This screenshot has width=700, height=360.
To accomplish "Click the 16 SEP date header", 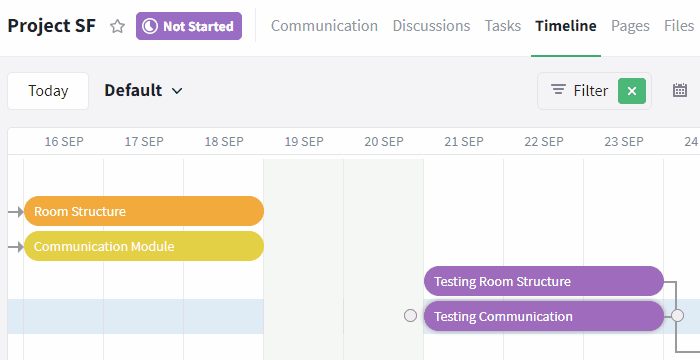I will [64, 142].
